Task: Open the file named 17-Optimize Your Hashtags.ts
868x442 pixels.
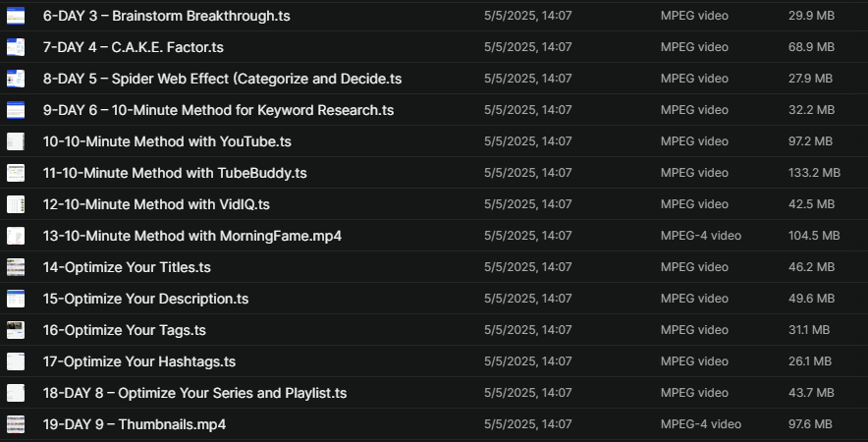Action: point(138,361)
